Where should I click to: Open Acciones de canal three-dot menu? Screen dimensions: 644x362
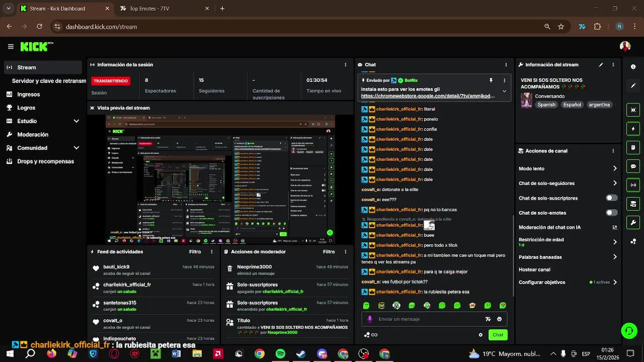(x=613, y=151)
